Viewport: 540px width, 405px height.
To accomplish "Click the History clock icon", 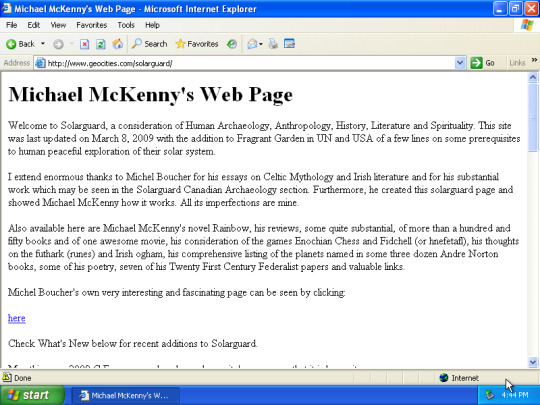I will coord(232,44).
